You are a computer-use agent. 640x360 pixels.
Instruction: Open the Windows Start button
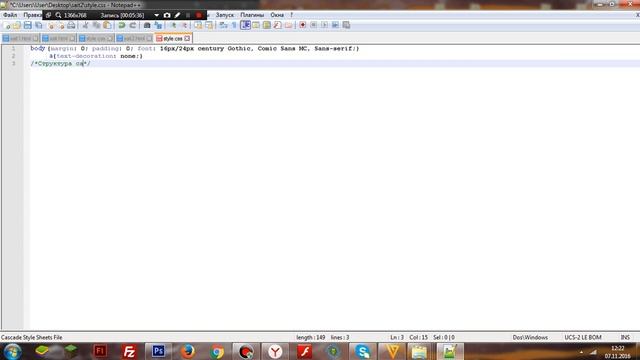coord(13,351)
